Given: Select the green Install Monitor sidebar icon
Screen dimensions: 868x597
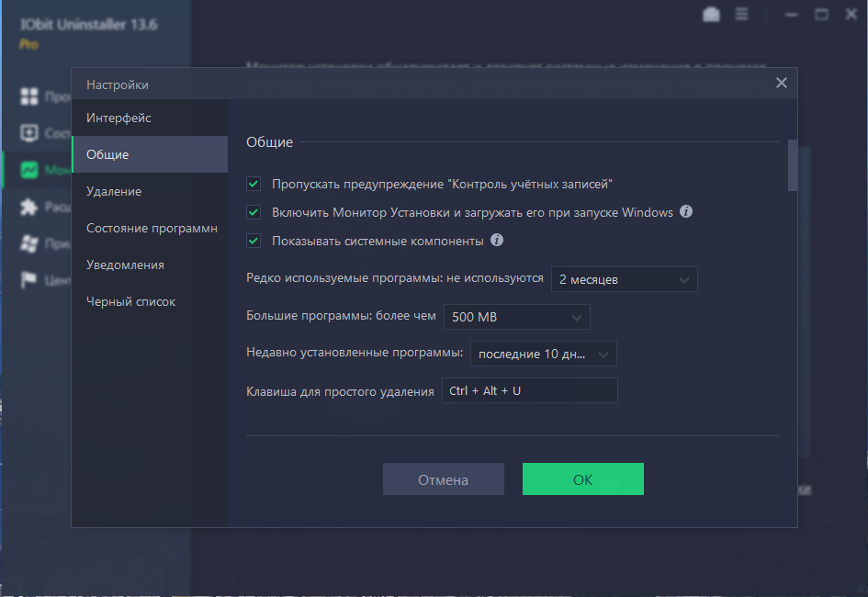Looking at the screenshot, I should click(x=29, y=170).
